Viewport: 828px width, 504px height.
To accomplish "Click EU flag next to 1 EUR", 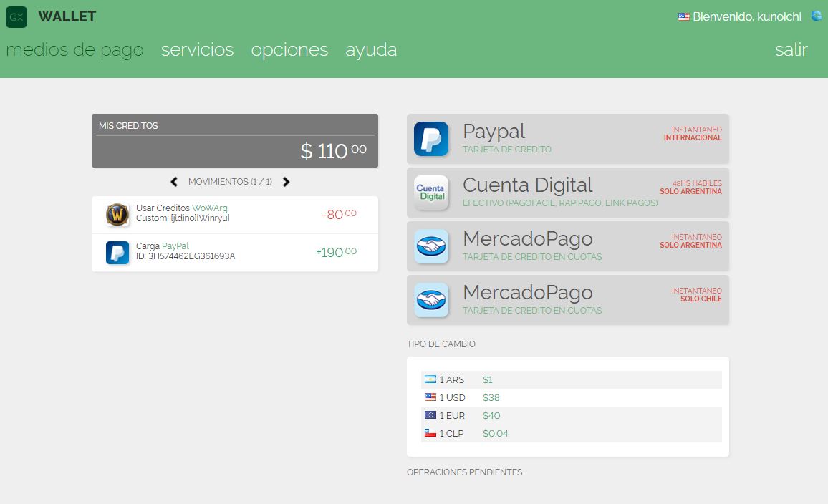I will point(430,415).
